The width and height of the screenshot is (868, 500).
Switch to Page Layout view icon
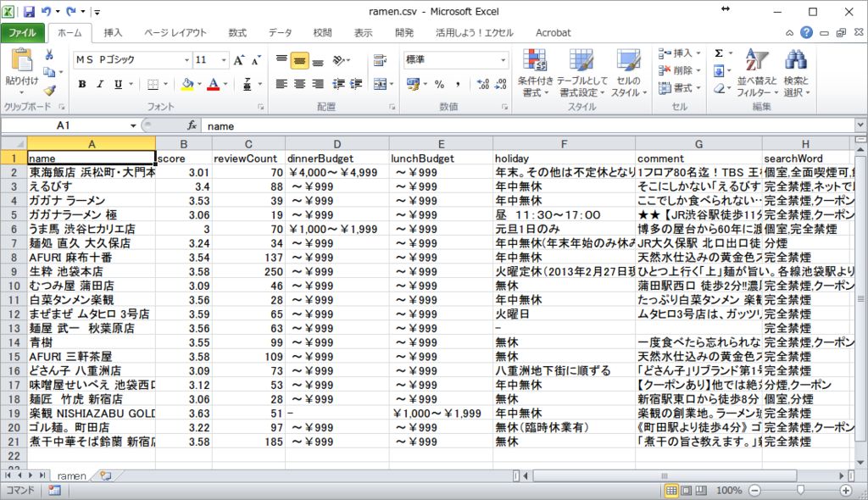[687, 490]
